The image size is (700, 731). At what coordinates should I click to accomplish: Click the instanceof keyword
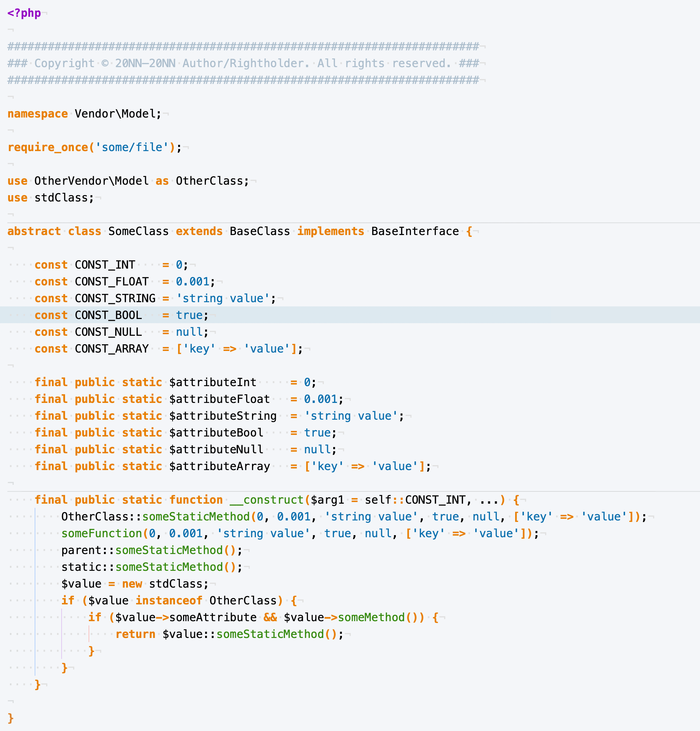[x=169, y=601]
